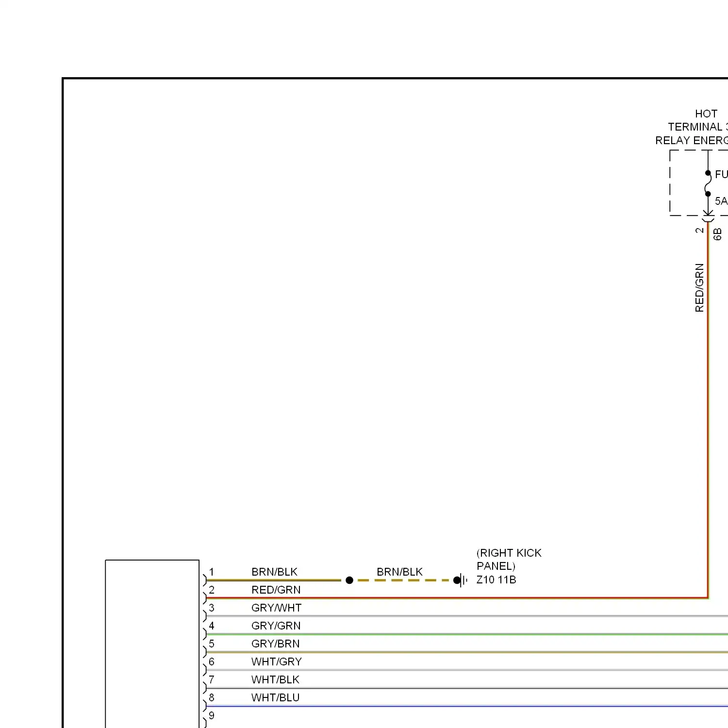Click connector pin number 3
This screenshot has width=728, height=728.
212,608
